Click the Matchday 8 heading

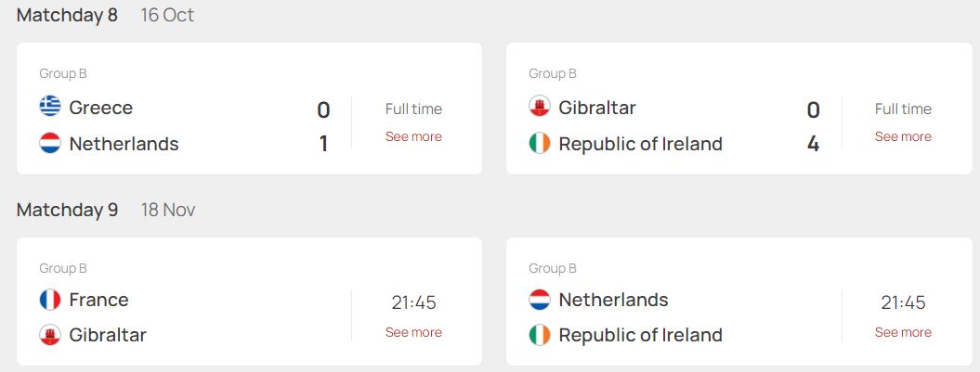click(67, 15)
